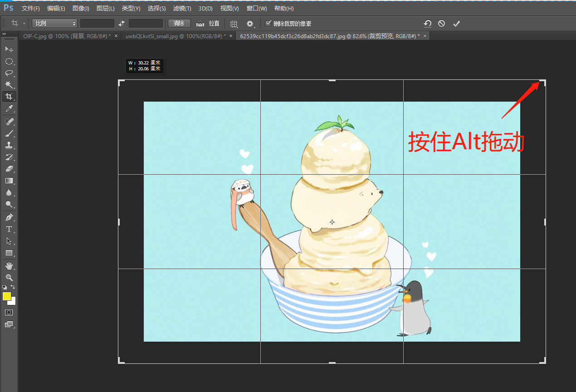Select the Lasso tool
This screenshot has height=392, width=576.
pos(9,73)
